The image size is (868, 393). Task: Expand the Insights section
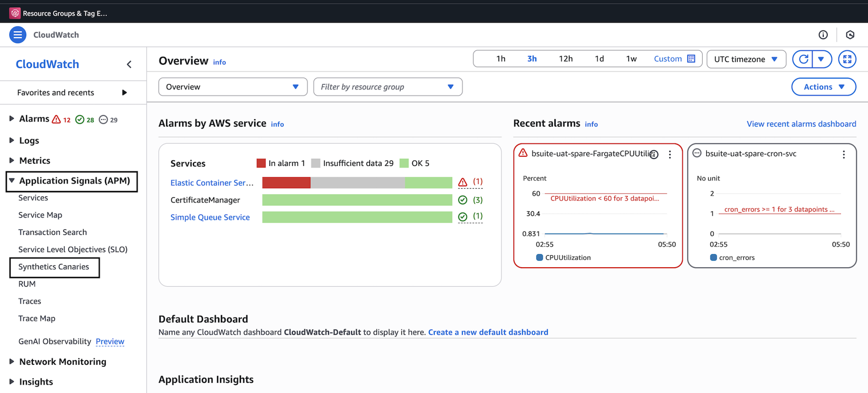11,382
